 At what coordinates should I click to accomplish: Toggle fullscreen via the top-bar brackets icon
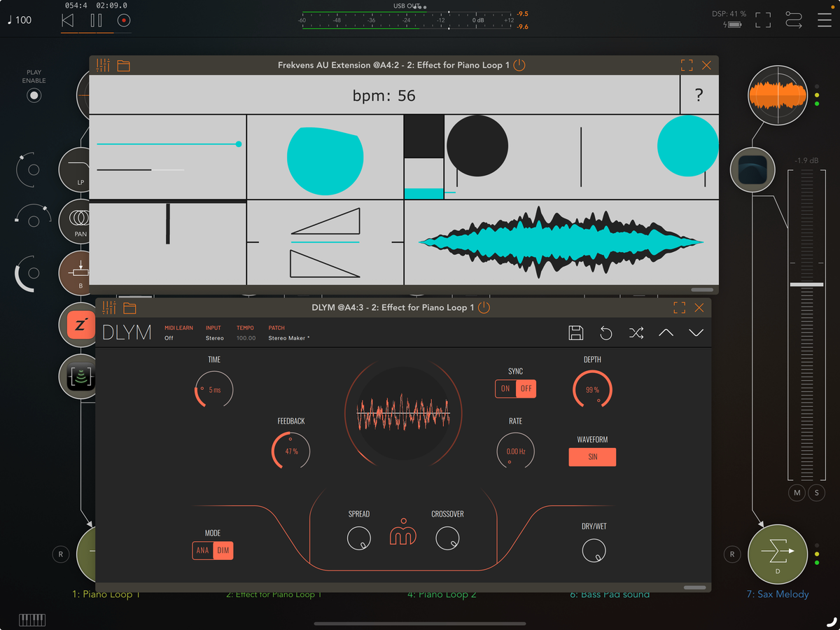click(x=762, y=20)
